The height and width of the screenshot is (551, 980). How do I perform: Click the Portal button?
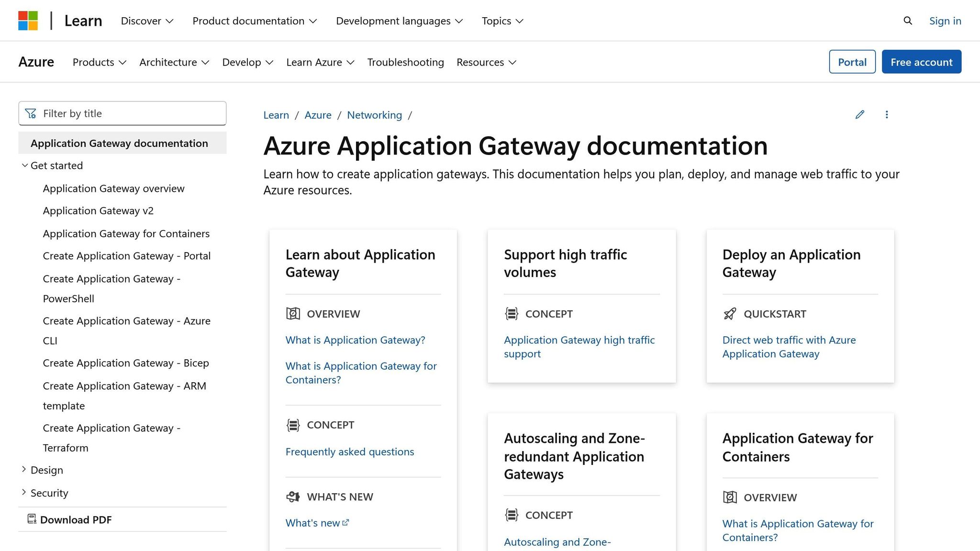point(852,62)
